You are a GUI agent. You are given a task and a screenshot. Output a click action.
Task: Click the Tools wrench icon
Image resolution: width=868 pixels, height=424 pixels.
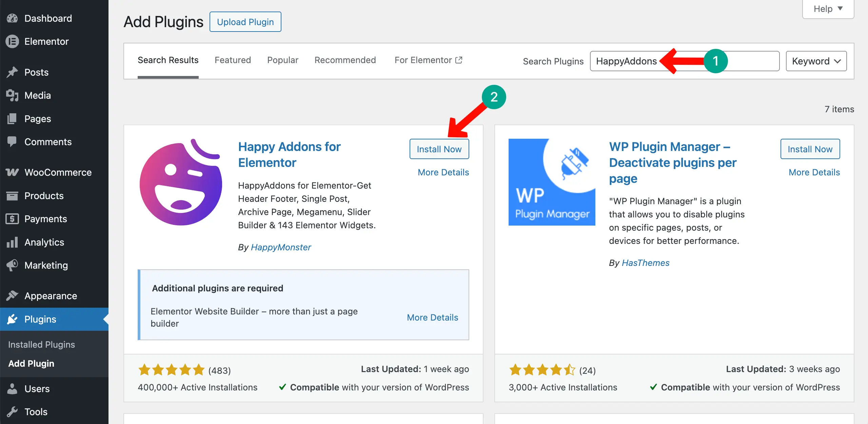point(12,412)
